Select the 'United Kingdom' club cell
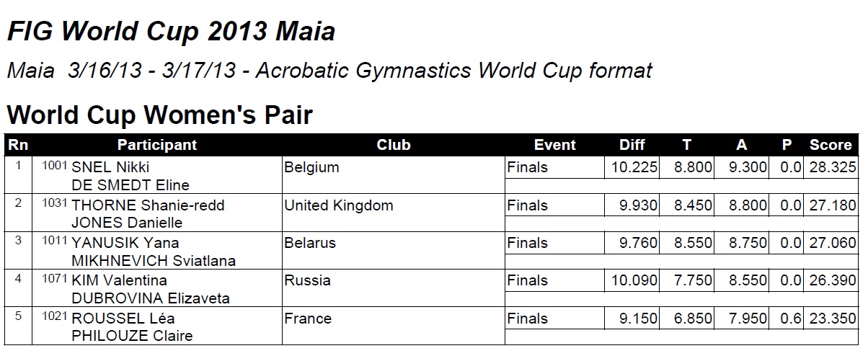Viewport: 868px width, 356px height. [x=338, y=205]
